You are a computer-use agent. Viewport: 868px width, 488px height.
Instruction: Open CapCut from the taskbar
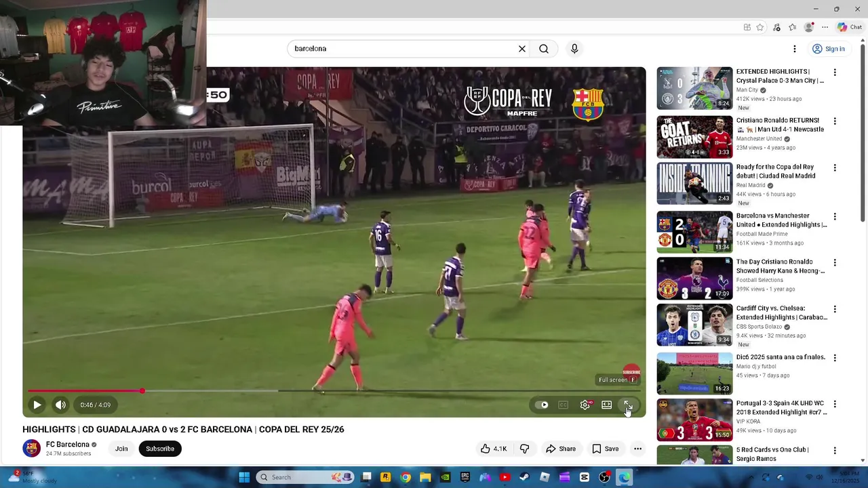584,477
